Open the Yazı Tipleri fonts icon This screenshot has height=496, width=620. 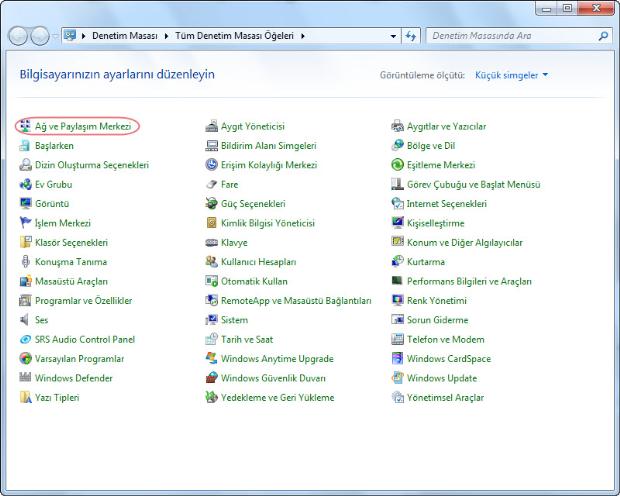25,398
